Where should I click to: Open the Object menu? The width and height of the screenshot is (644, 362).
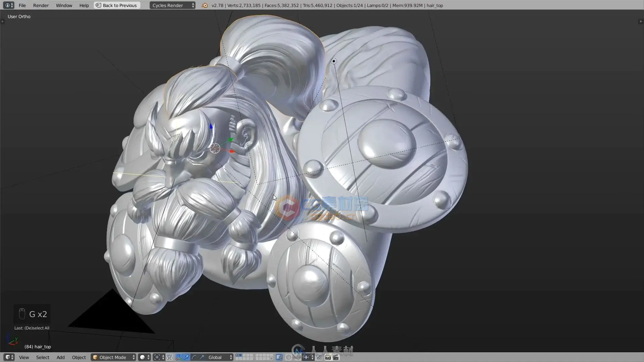point(79,357)
